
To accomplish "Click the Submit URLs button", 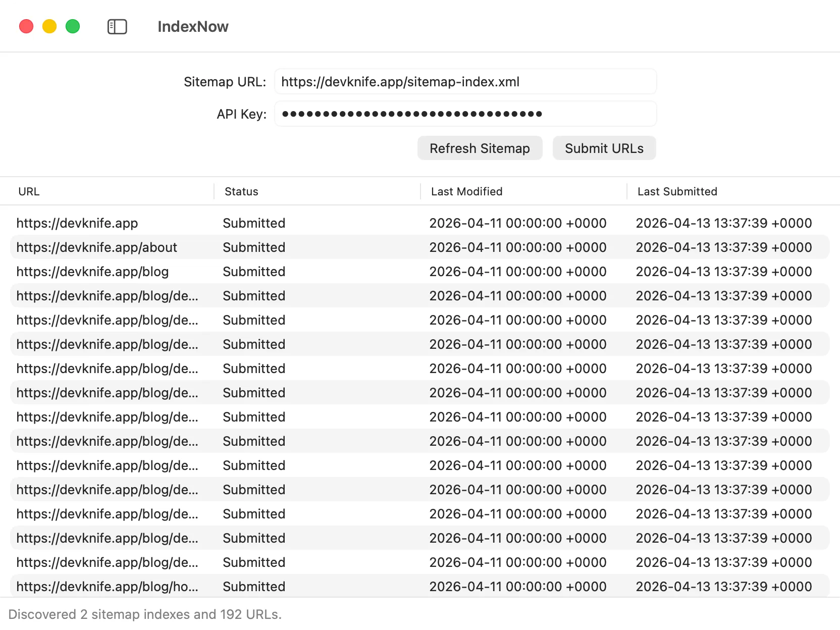I will (604, 148).
